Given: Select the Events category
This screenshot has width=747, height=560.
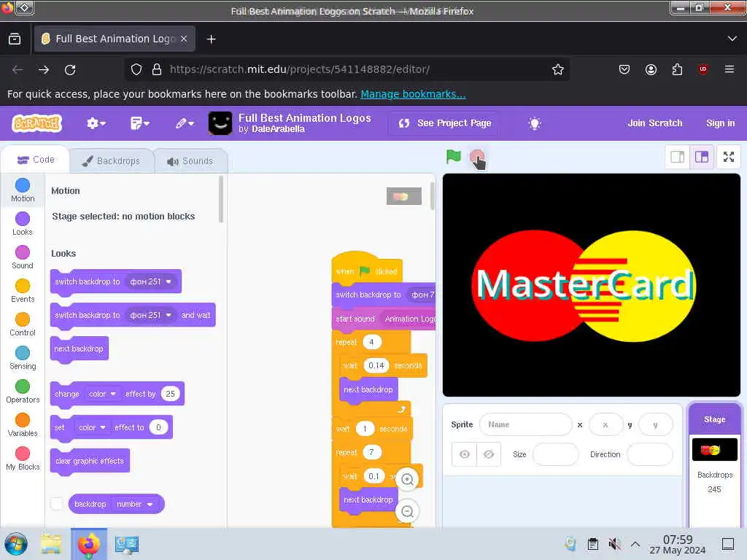Looking at the screenshot, I should [x=23, y=291].
